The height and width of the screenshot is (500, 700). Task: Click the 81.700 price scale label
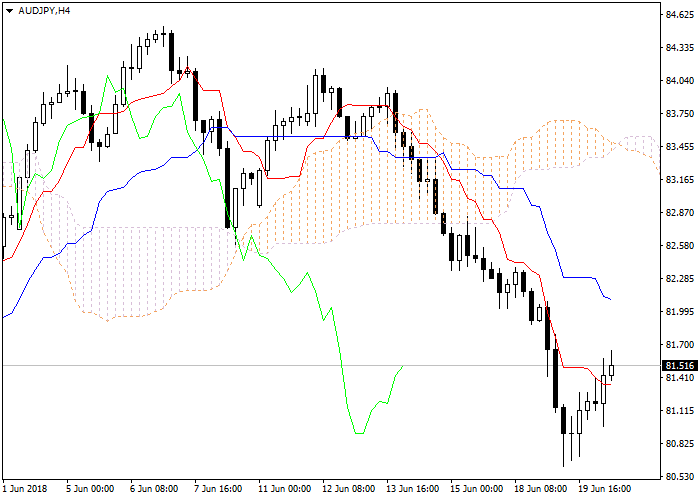pos(680,345)
